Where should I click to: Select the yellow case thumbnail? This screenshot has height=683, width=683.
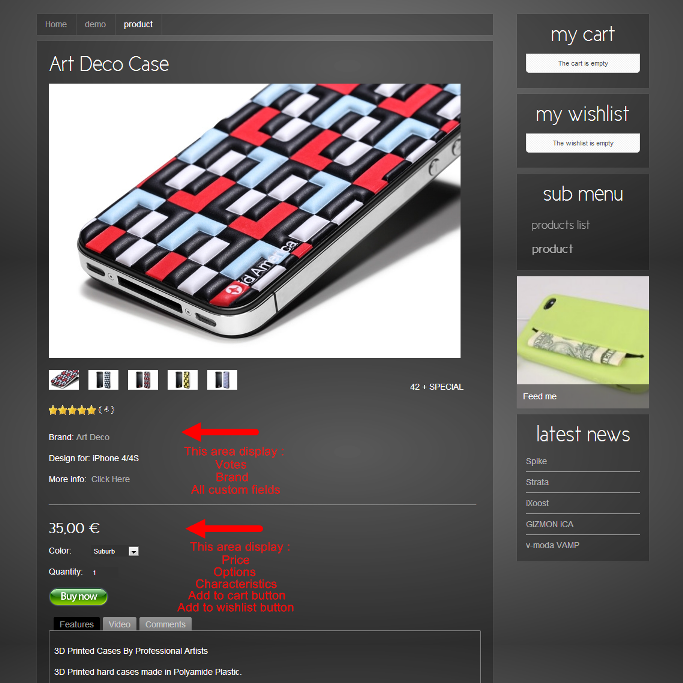tap(183, 380)
